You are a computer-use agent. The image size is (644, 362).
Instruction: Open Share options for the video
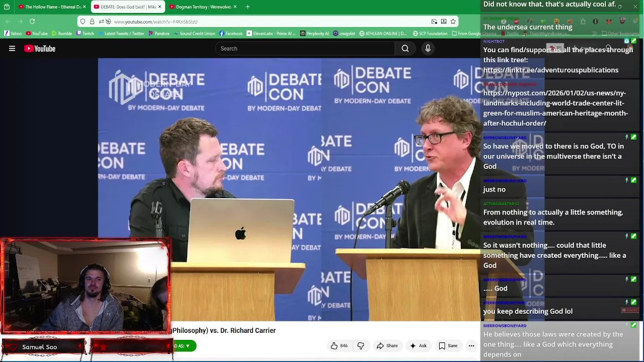387,346
